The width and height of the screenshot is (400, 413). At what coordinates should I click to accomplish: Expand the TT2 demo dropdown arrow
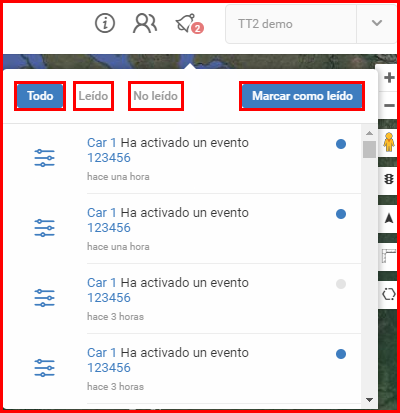tap(377, 23)
